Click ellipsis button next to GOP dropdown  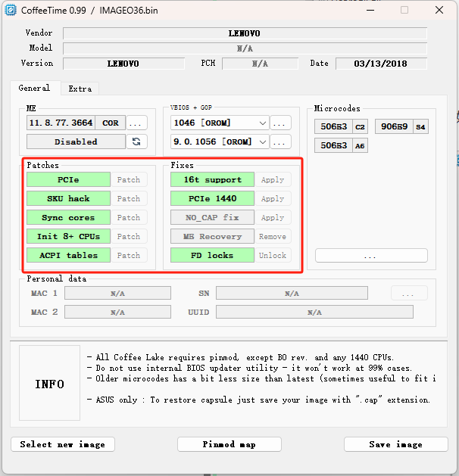pyautogui.click(x=280, y=142)
